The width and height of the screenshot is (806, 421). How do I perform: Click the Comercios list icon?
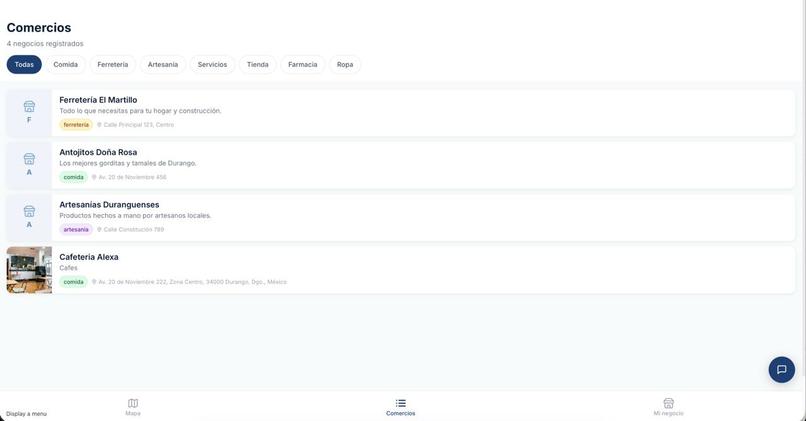pos(400,403)
